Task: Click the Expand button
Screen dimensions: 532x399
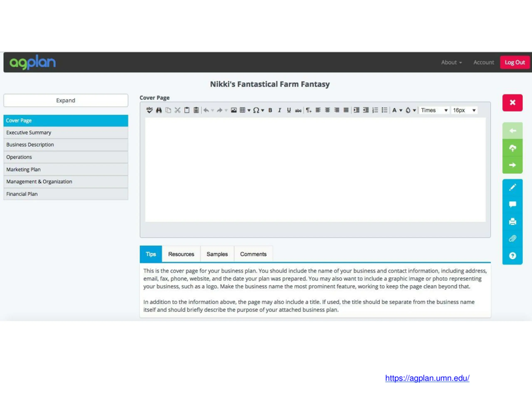Action: pyautogui.click(x=66, y=100)
